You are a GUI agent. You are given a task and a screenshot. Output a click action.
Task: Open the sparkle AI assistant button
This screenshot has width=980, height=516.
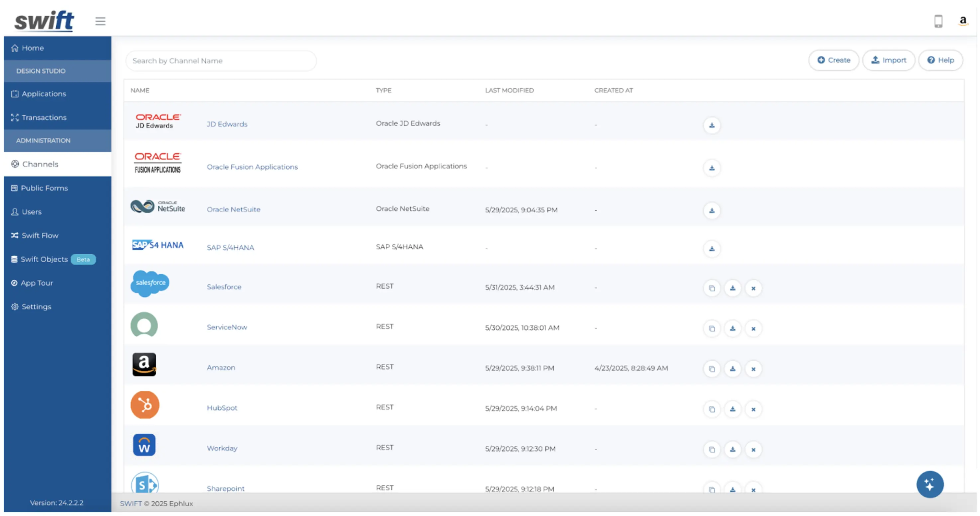pyautogui.click(x=930, y=484)
